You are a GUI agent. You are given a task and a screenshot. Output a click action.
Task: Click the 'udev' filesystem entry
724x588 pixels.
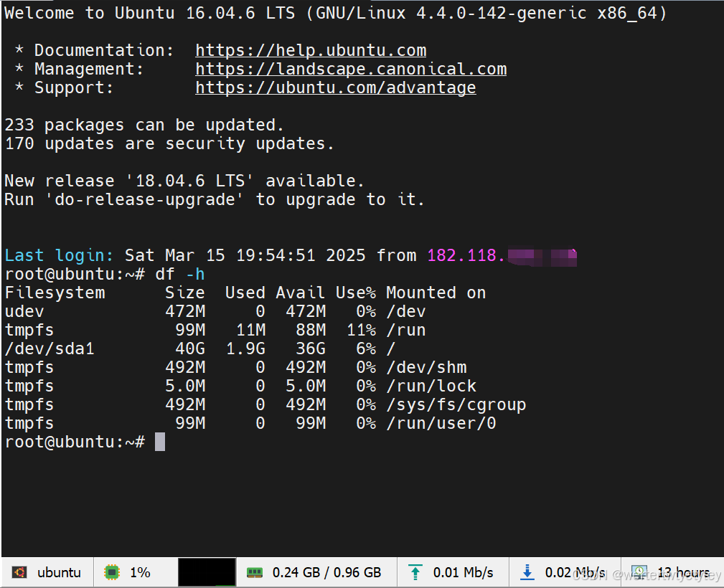(24, 311)
